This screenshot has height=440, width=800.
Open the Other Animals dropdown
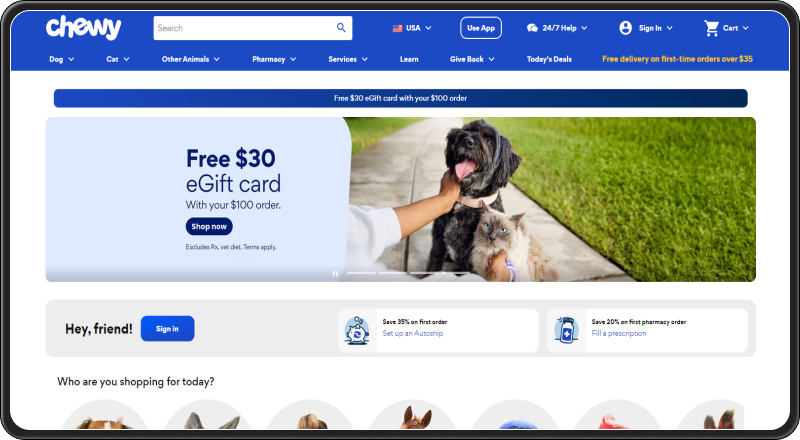[191, 59]
